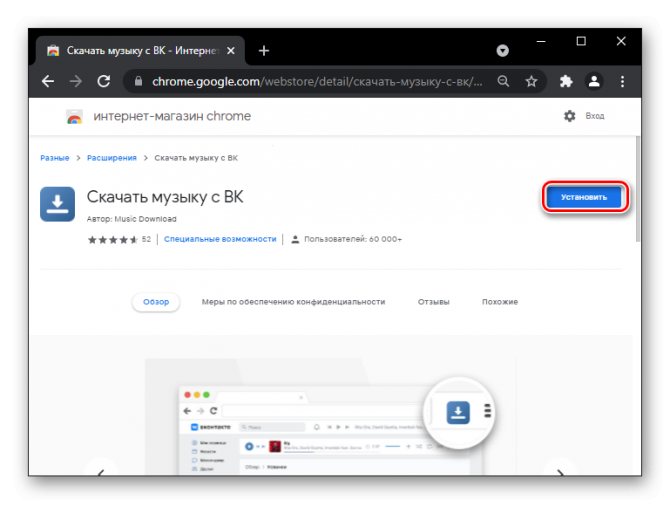Click the users person icon
This screenshot has width=670, height=513.
295,239
